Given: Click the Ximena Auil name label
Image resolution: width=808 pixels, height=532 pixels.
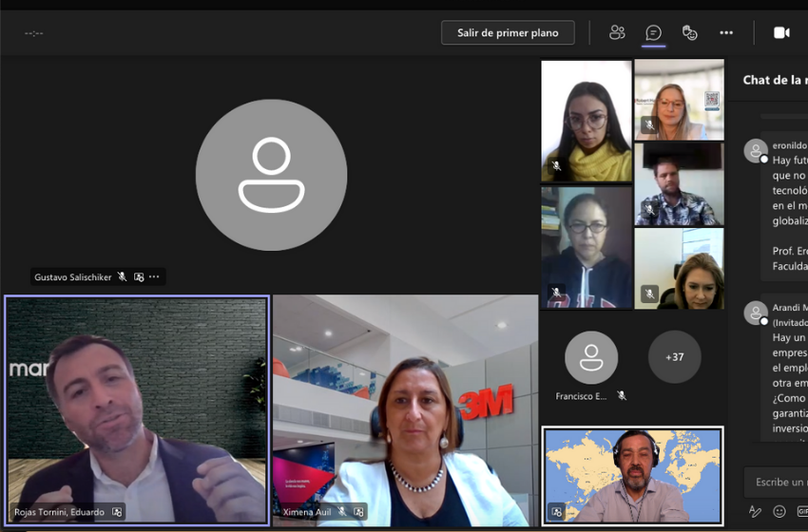Looking at the screenshot, I should click(307, 512).
